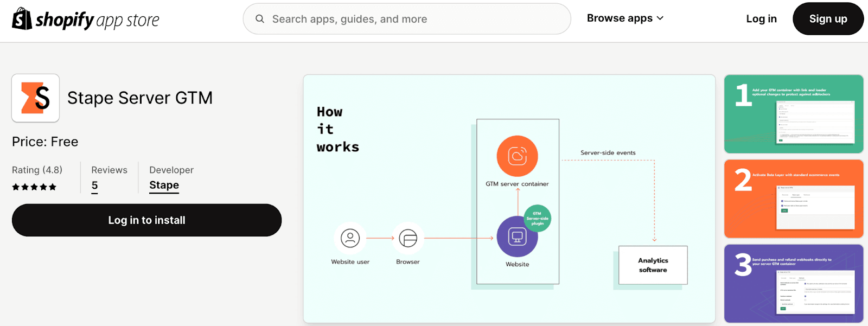Click the Server-side events label

(608, 153)
